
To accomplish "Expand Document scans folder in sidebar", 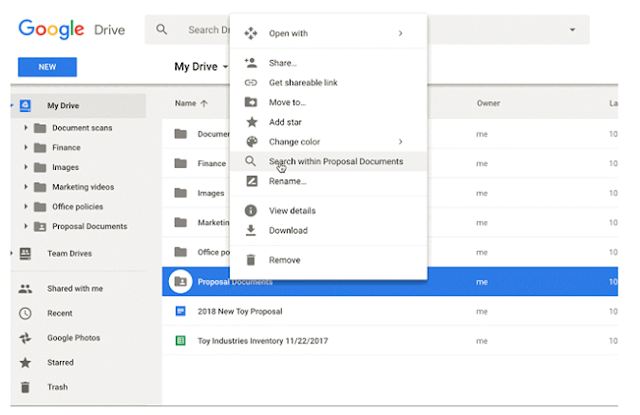I will pyautogui.click(x=26, y=128).
